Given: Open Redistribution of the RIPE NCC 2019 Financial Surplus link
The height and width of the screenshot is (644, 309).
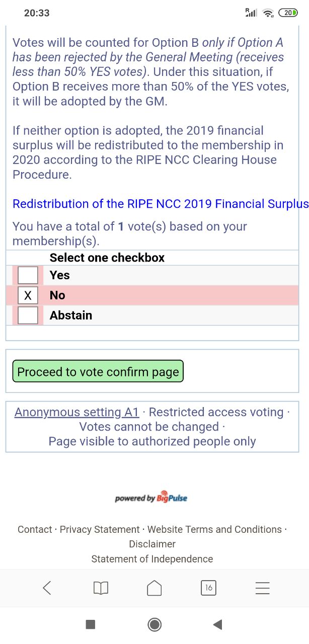Looking at the screenshot, I should pyautogui.click(x=161, y=204).
